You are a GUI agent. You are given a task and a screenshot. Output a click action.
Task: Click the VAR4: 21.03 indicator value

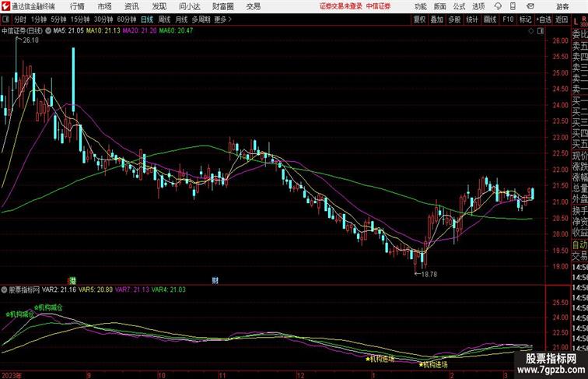click(168, 290)
